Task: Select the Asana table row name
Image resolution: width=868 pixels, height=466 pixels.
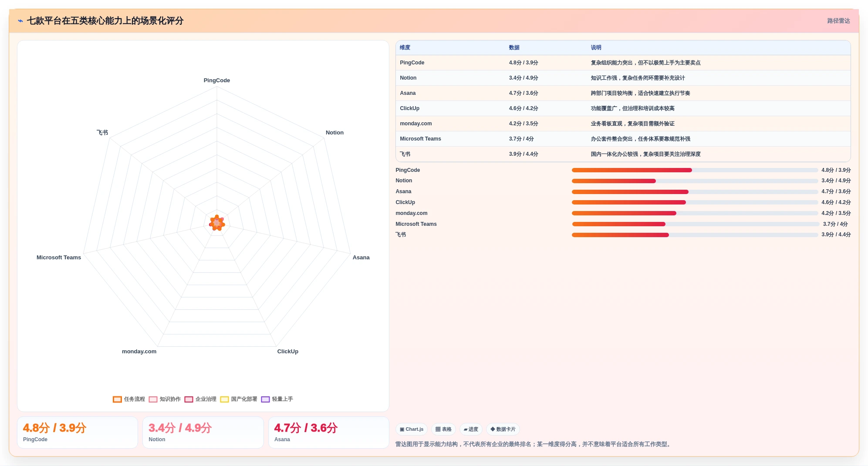Action: click(x=408, y=93)
